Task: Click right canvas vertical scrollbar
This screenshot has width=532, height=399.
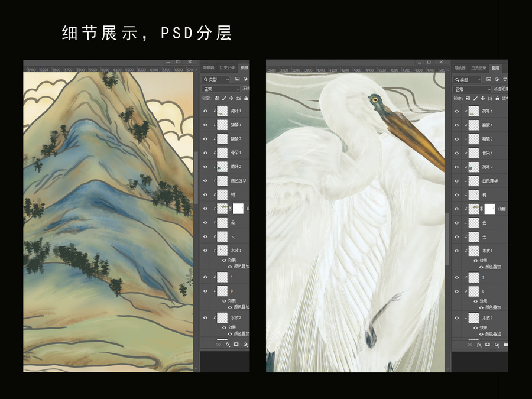Action: pos(447,239)
